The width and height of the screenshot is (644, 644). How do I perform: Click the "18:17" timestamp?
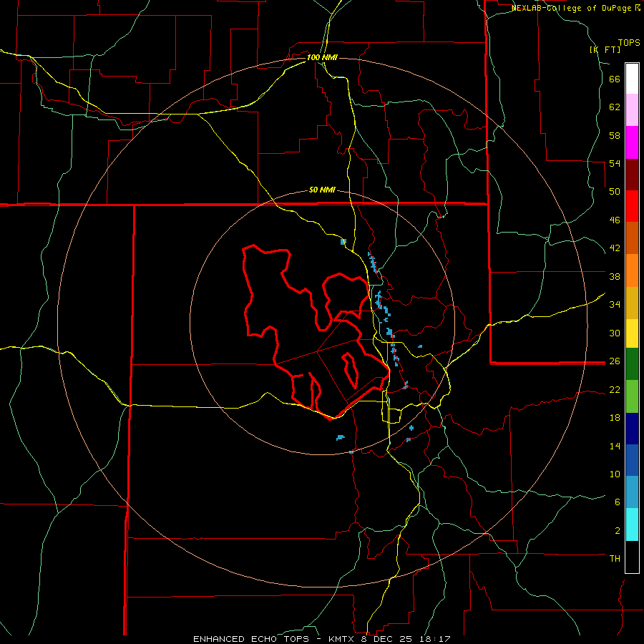tap(434, 639)
